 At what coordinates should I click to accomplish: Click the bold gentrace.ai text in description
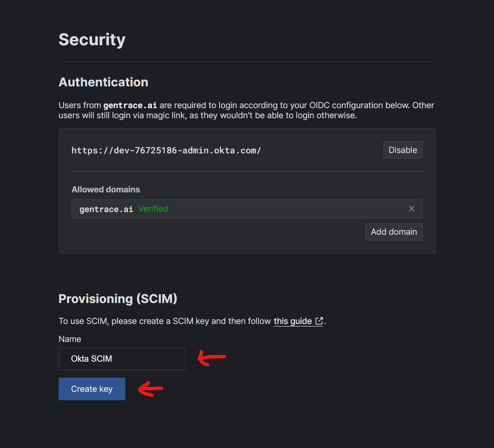[130, 105]
